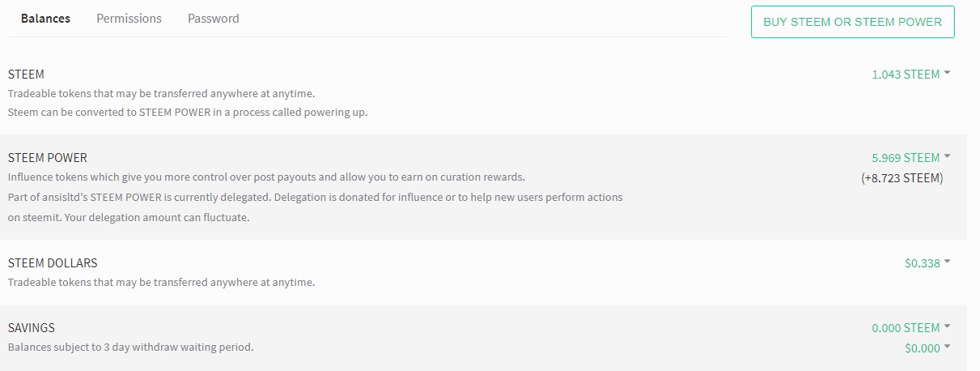Click the arrow icon beside 0.000 STEEM
The image size is (980, 371).
point(947,326)
